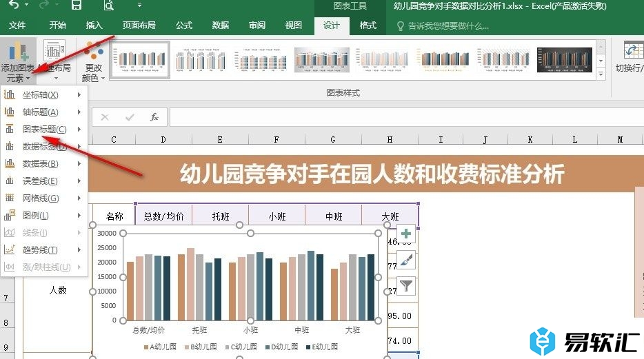Open the 文件 menu tab
This screenshot has height=359, width=644.
pyautogui.click(x=17, y=25)
